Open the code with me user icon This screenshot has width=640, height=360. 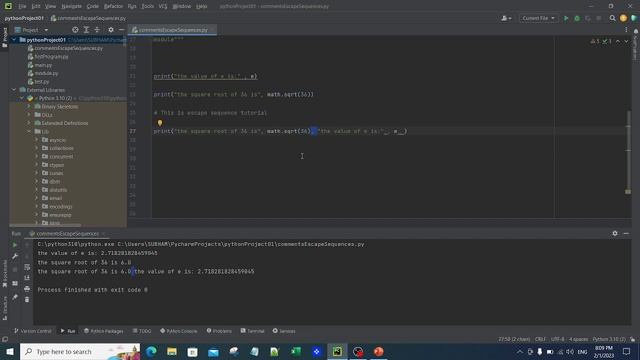506,18
